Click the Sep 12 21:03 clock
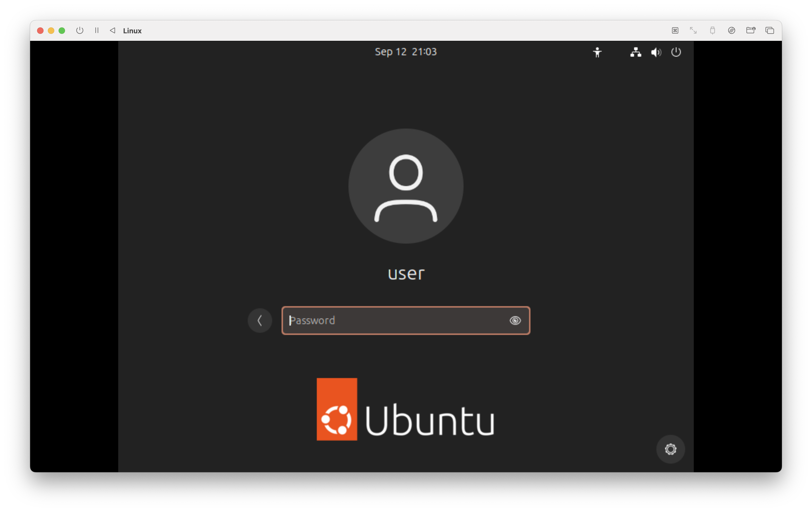This screenshot has width=812, height=512. (x=406, y=52)
